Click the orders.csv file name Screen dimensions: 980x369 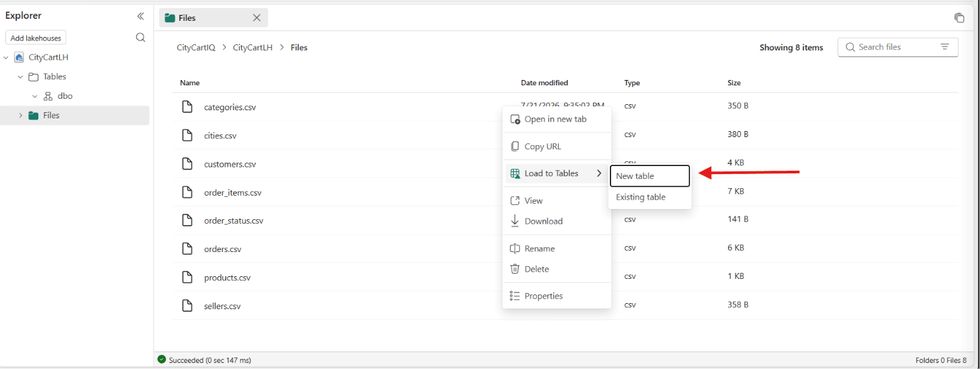[222, 249]
